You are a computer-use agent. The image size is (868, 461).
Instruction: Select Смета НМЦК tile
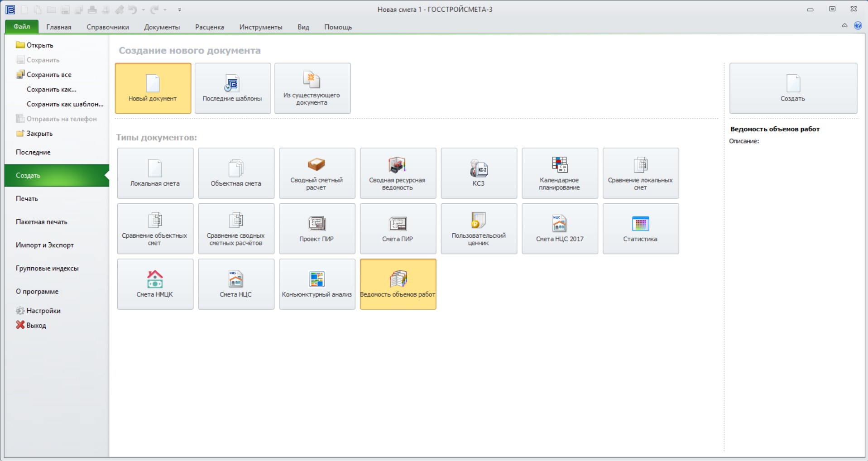pos(155,284)
